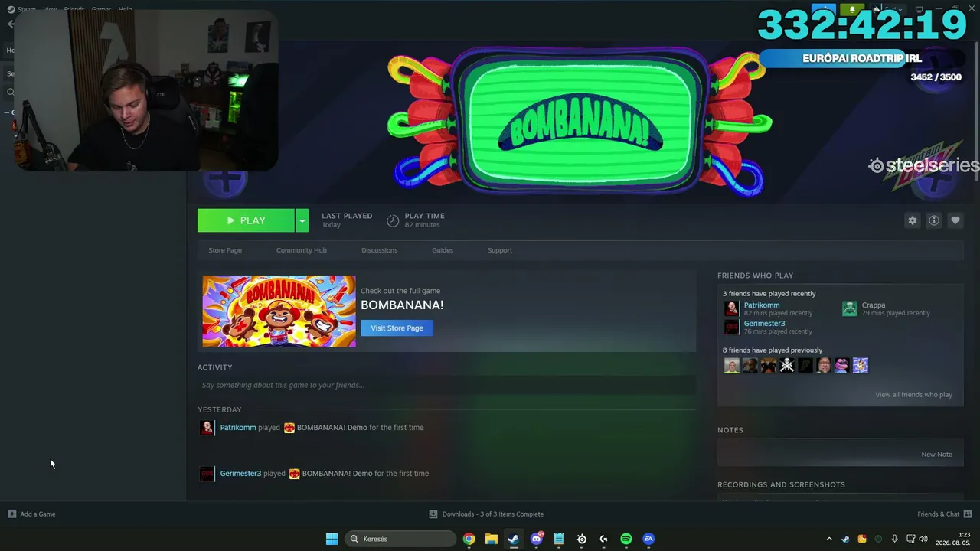Open Windows Start menu

pos(332,539)
